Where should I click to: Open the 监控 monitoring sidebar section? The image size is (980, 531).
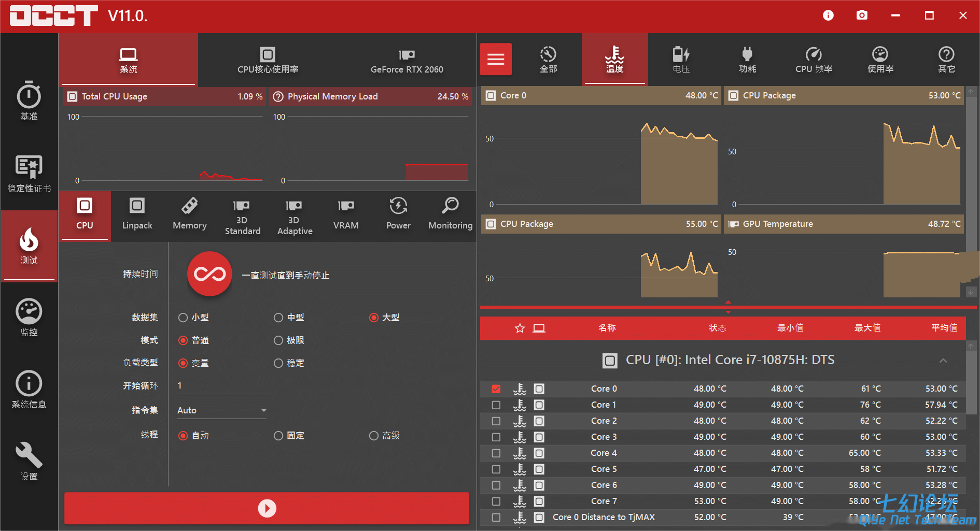(29, 318)
